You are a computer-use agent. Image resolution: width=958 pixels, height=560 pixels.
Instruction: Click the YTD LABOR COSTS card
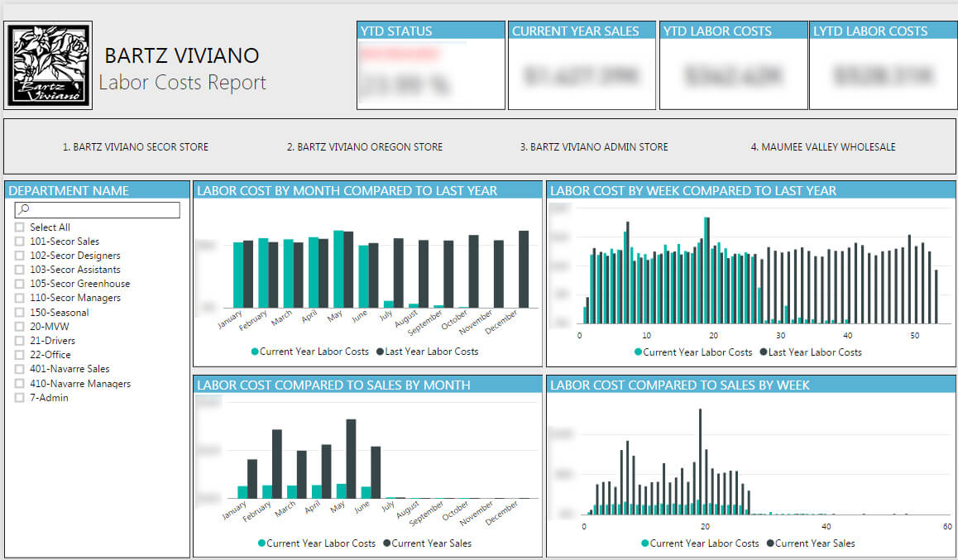pyautogui.click(x=733, y=65)
